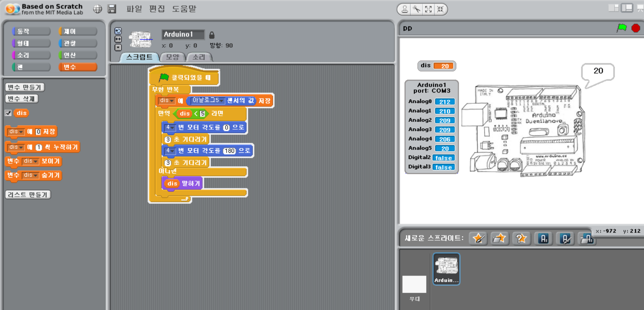
Task: Click the dis reporter block in palette
Action: (21, 113)
